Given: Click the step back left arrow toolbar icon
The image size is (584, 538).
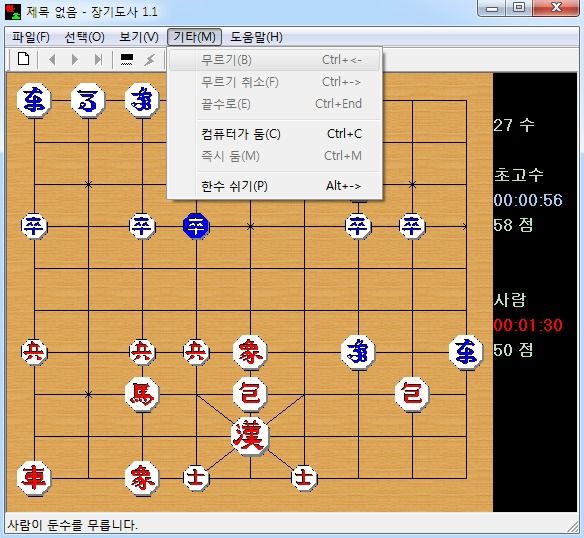Looking at the screenshot, I should [53, 59].
